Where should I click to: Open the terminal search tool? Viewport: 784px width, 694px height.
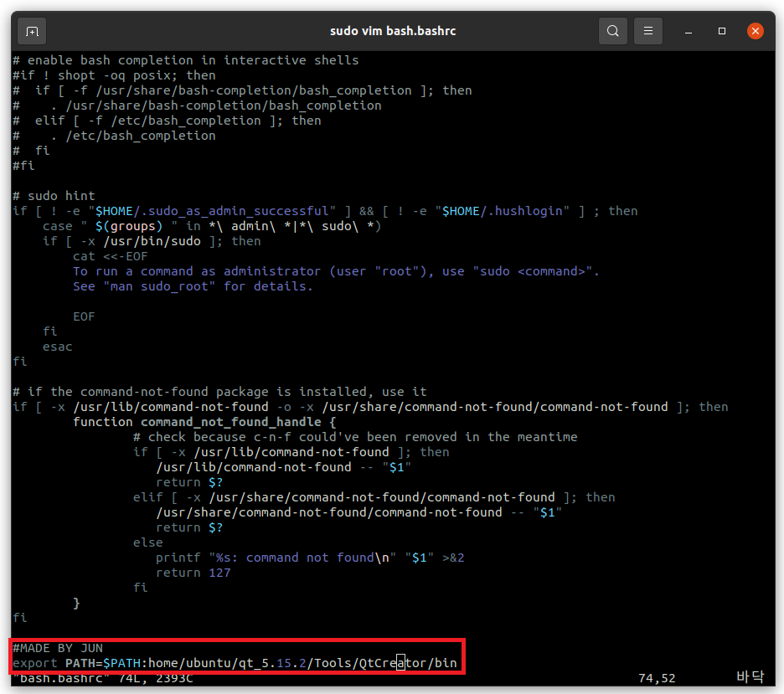(613, 31)
